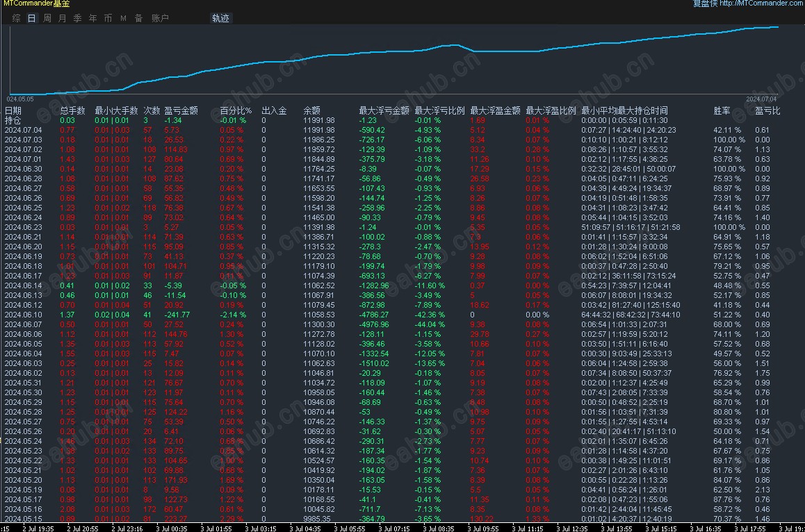Select the 2024.07.03 date row
Image resolution: width=805 pixels, height=532 pixels.
(24, 140)
